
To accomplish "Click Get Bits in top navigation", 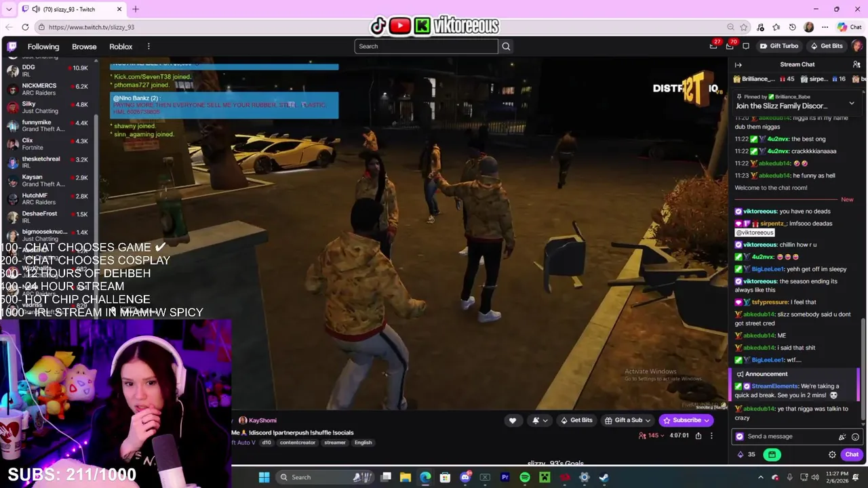I will click(x=827, y=46).
